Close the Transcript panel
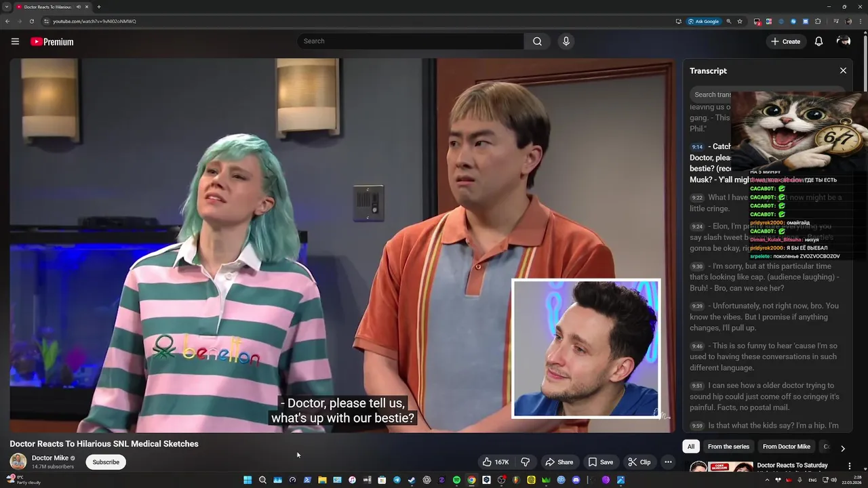Viewport: 868px width, 488px height. pyautogui.click(x=843, y=70)
